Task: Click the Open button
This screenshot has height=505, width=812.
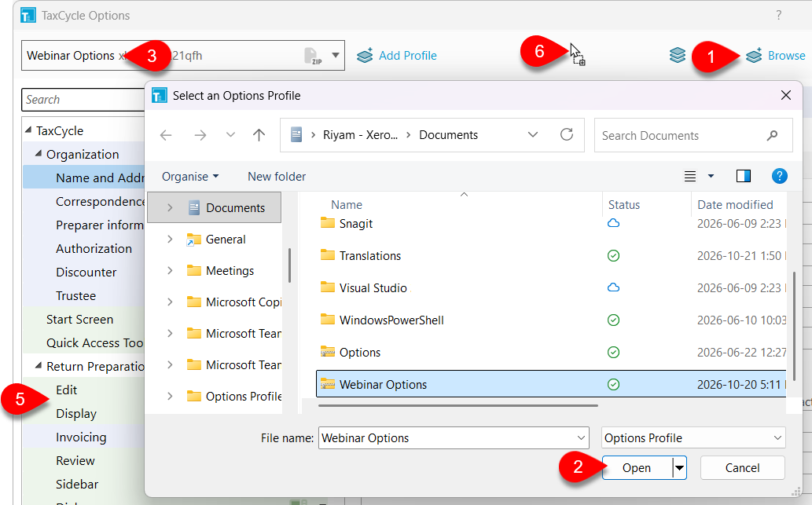Action: click(637, 468)
